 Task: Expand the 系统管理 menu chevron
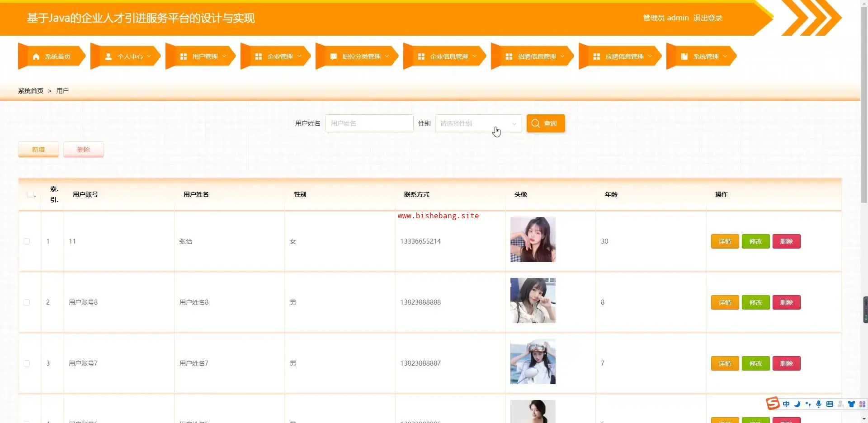[x=725, y=56]
